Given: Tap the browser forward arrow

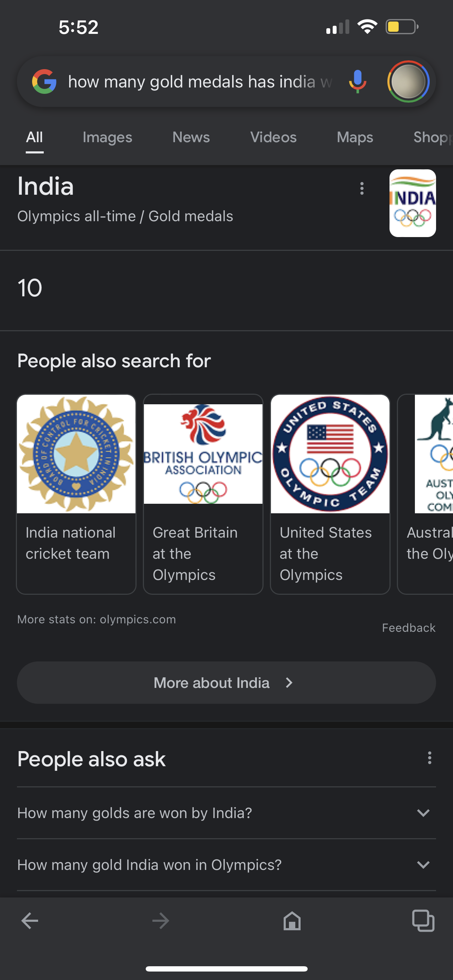Looking at the screenshot, I should tap(161, 921).
